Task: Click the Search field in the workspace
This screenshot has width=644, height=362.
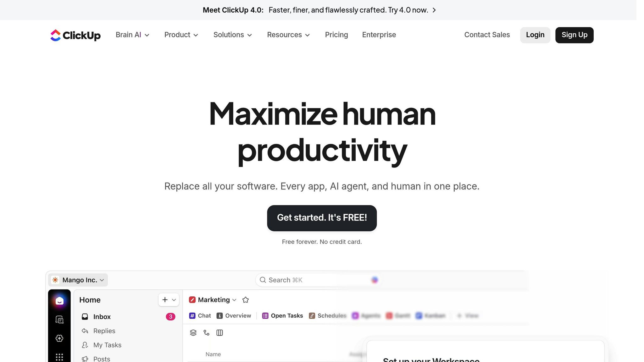Action: point(314,280)
